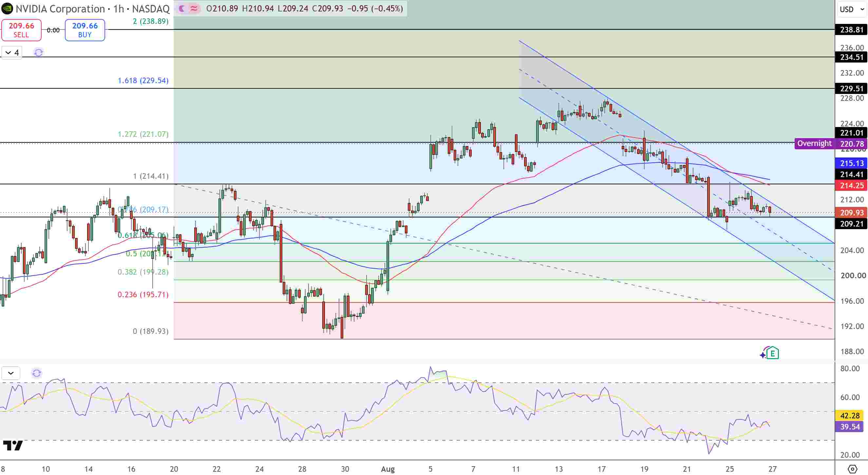Screen dimensions: 868x475
Task: Click the 200.00 price scale tick
Action: (x=853, y=276)
